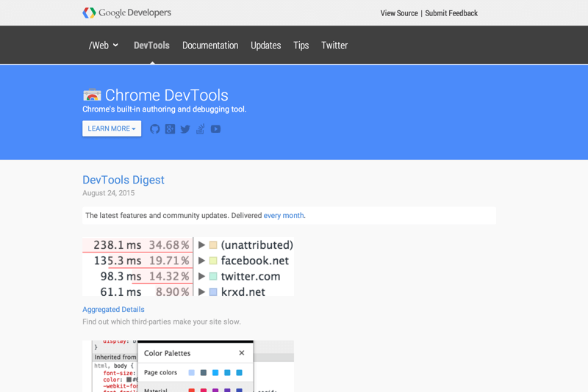The width and height of the screenshot is (588, 392).
Task: Open the Submit Feedback link
Action: coord(451,13)
